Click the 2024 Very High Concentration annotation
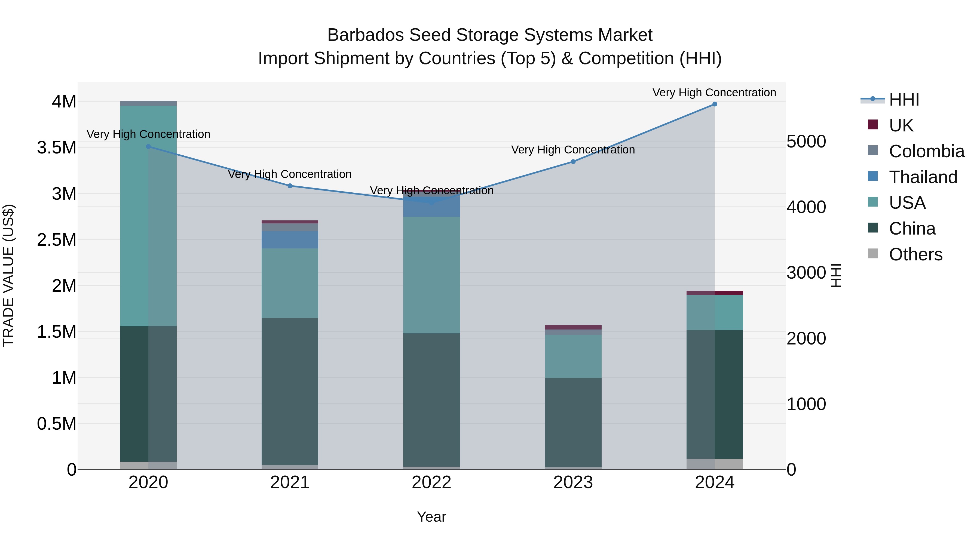 coord(715,93)
